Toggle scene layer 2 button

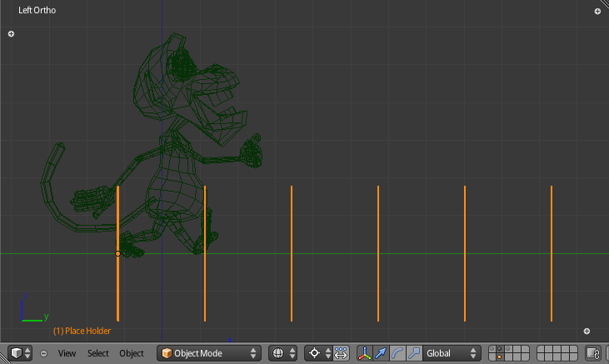coord(500,349)
